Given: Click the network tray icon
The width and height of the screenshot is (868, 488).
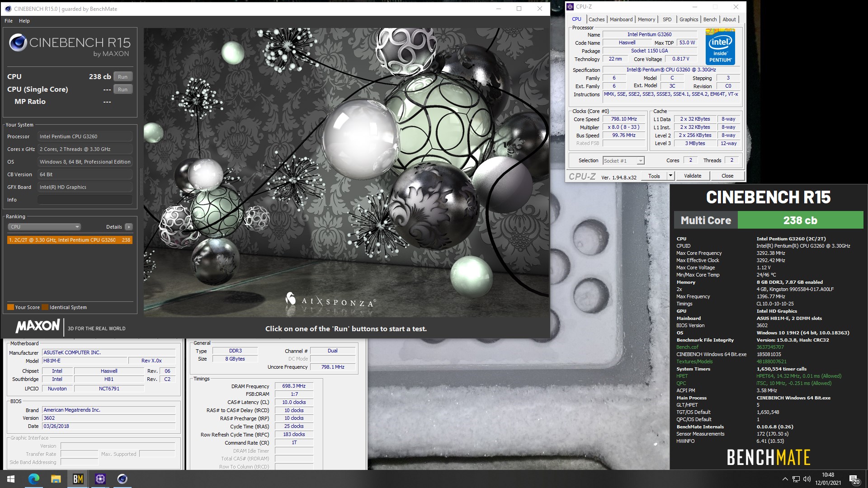Looking at the screenshot, I should coord(796,479).
